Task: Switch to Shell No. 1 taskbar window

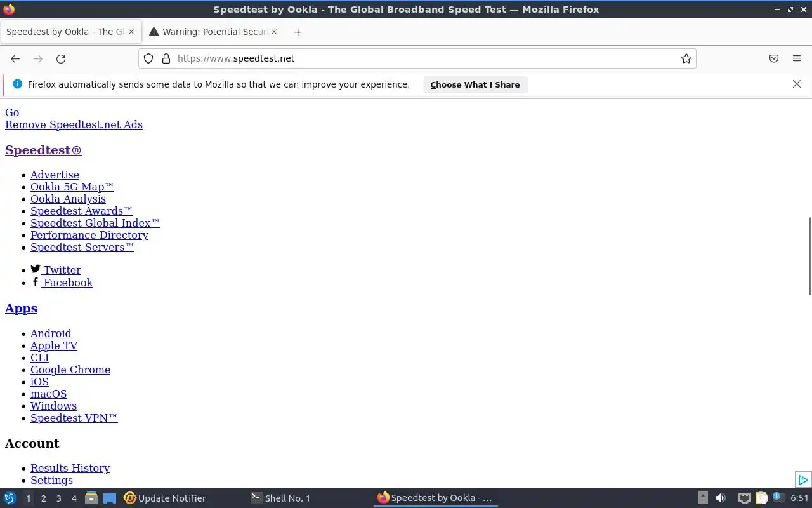Action: pos(280,498)
